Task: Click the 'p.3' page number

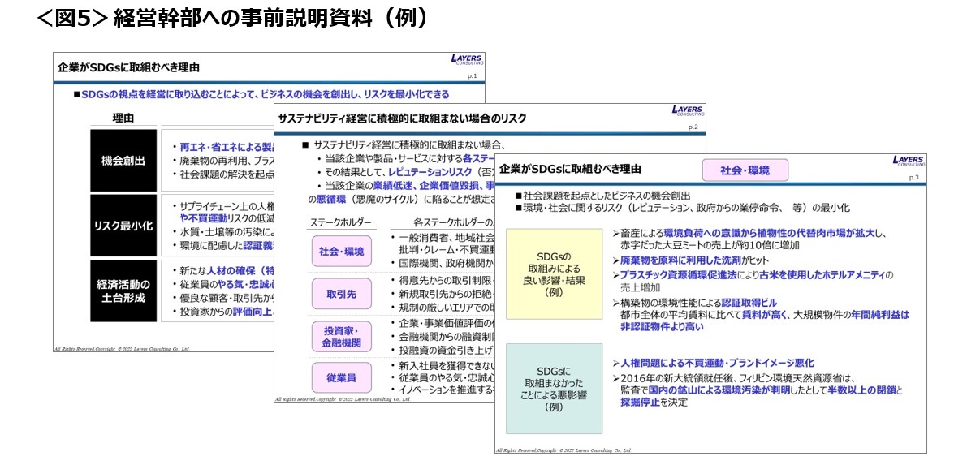Action: point(913,178)
